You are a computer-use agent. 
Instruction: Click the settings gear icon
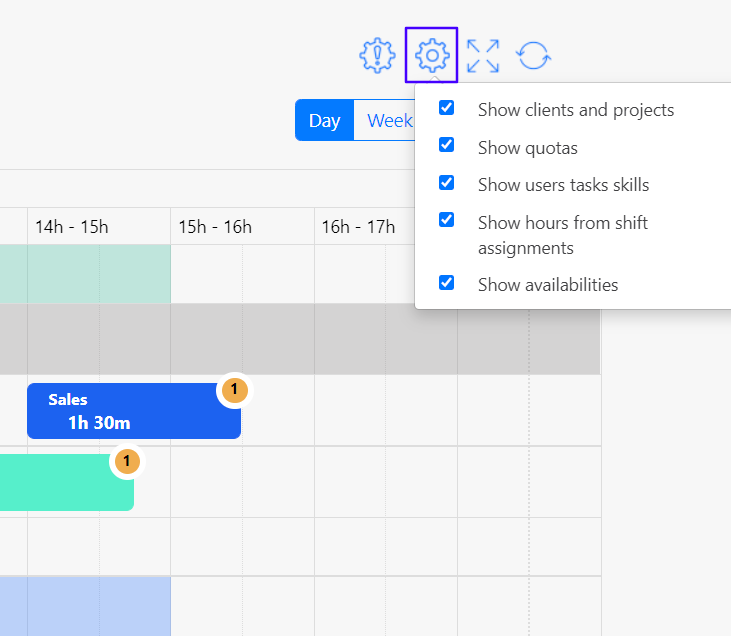(x=431, y=55)
